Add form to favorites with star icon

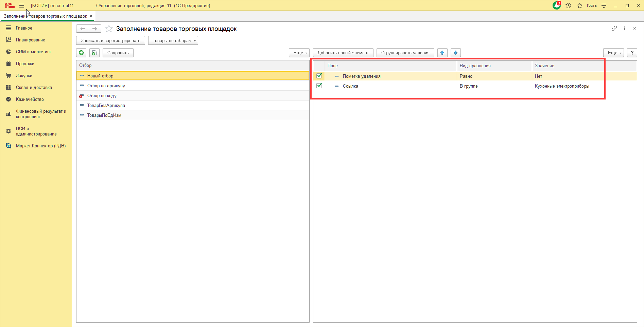coord(109,29)
